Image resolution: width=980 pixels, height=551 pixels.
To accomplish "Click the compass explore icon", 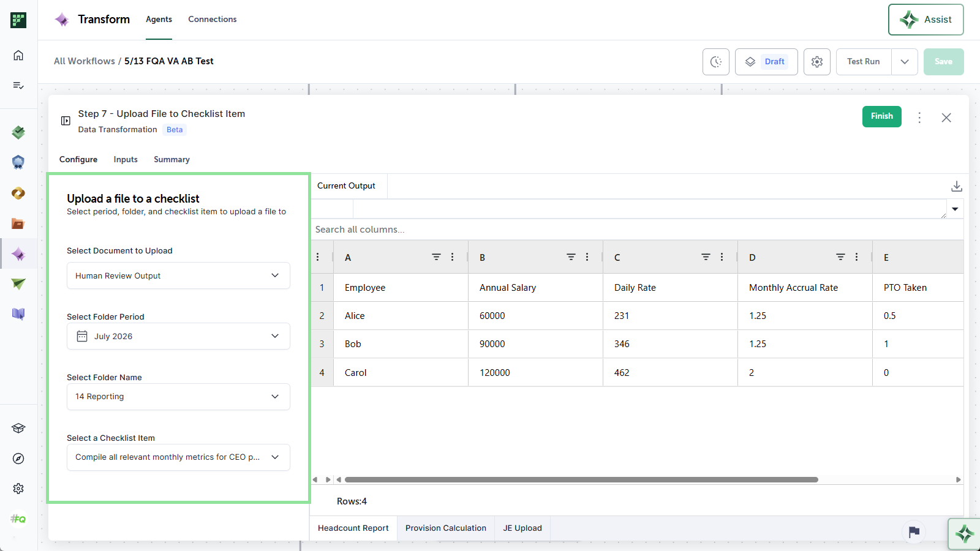I will pos(18,459).
